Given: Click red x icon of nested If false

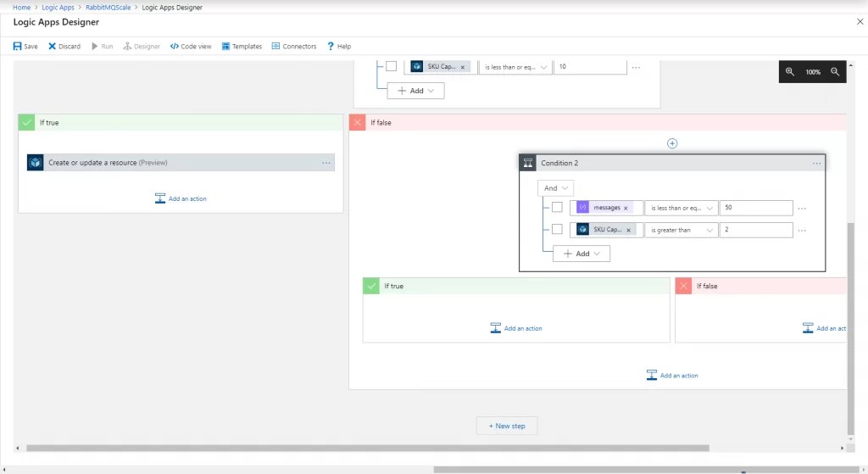Looking at the screenshot, I should click(684, 286).
